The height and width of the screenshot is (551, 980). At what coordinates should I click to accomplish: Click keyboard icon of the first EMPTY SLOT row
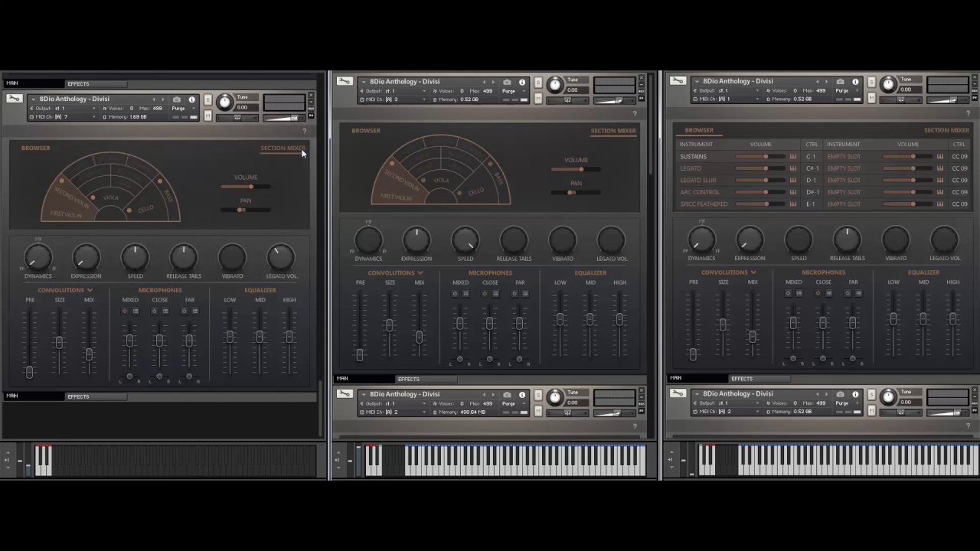tap(940, 156)
